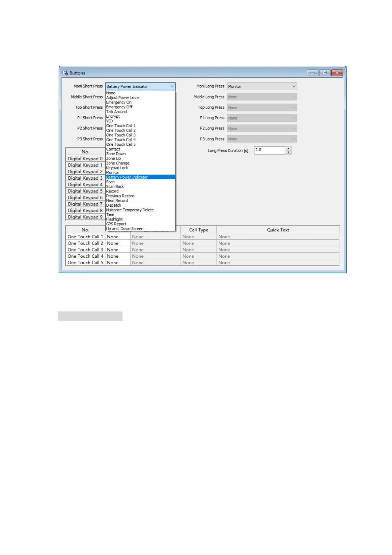Click the Top Long Press dropdown
The width and height of the screenshot is (392, 555).
262,107
